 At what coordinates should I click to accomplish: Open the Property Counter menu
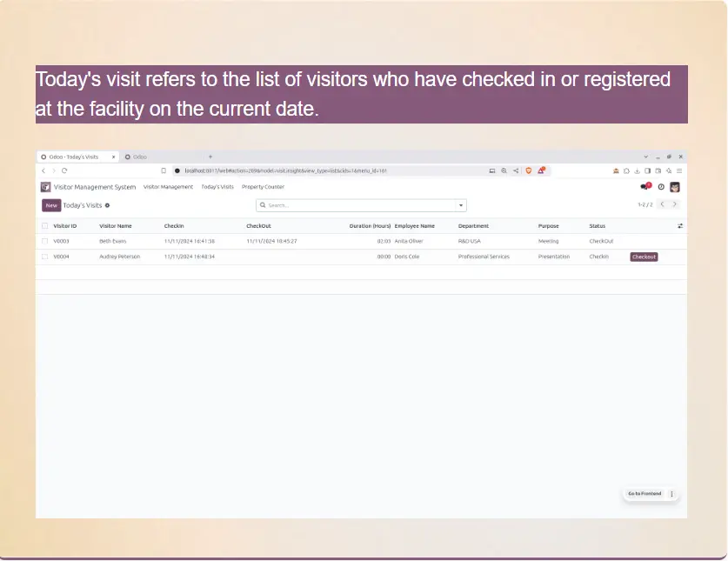[263, 187]
